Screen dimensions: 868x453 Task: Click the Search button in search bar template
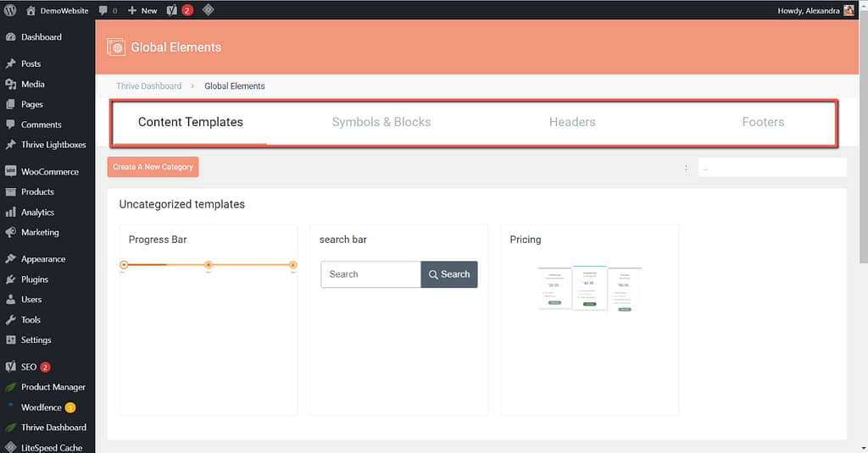coord(449,274)
